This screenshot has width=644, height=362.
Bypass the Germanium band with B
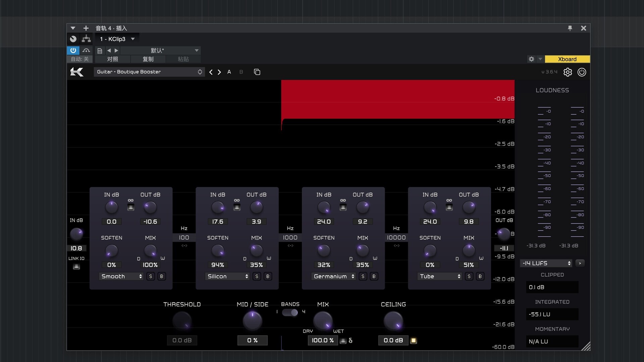pos(374,276)
